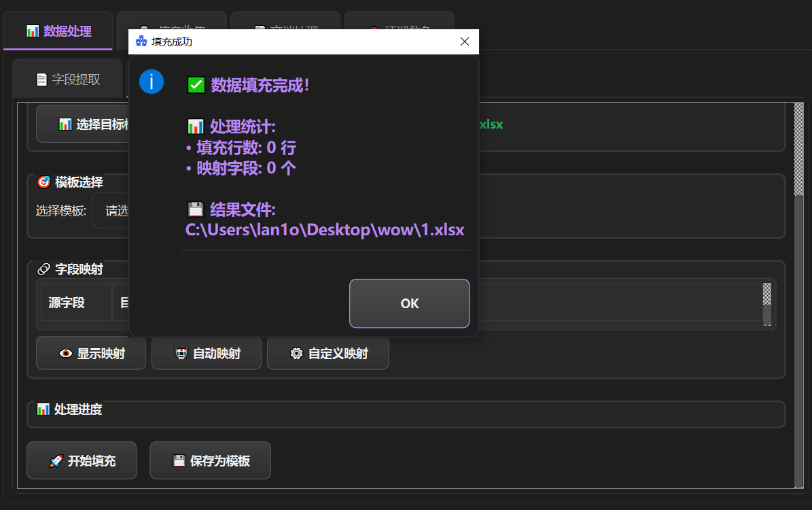Click the blue info icon in the dialog

pos(152,82)
